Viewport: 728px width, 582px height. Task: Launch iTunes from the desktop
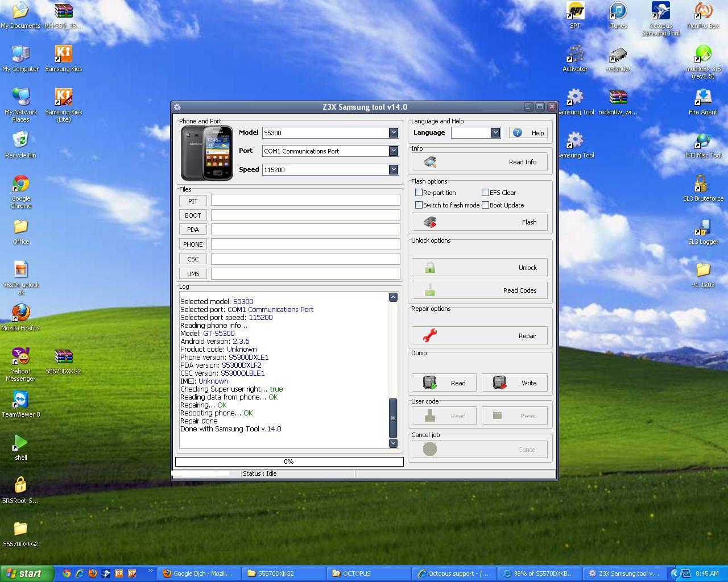[x=618, y=15]
